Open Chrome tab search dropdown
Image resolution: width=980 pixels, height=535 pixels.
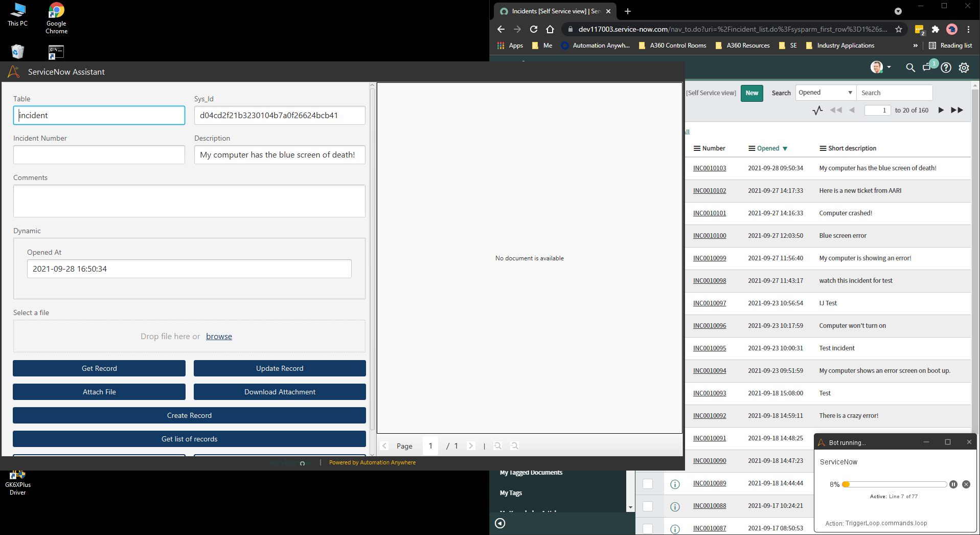[898, 11]
